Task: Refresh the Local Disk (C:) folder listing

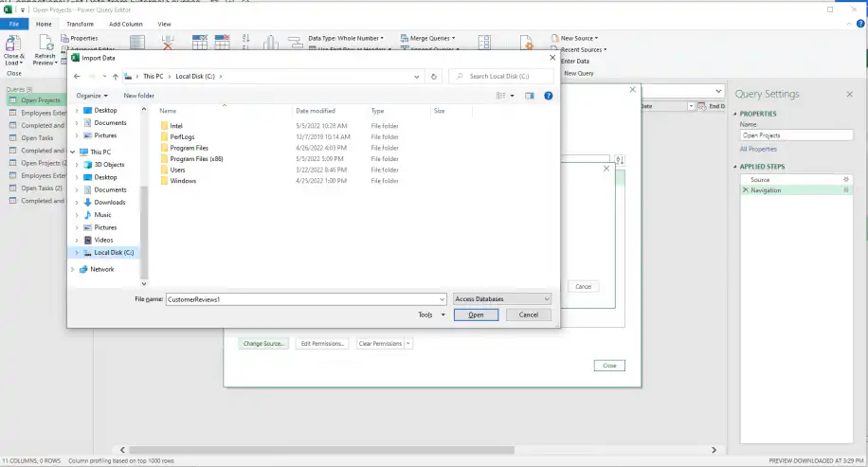Action: (x=434, y=77)
